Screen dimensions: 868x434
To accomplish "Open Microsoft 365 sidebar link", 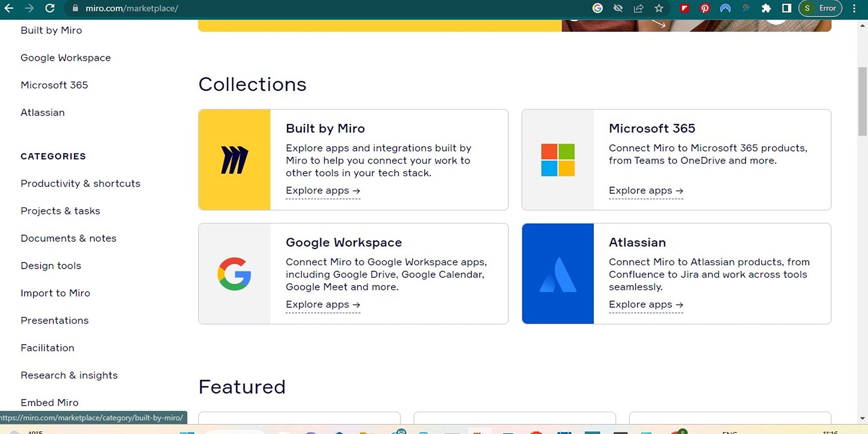I will 54,85.
